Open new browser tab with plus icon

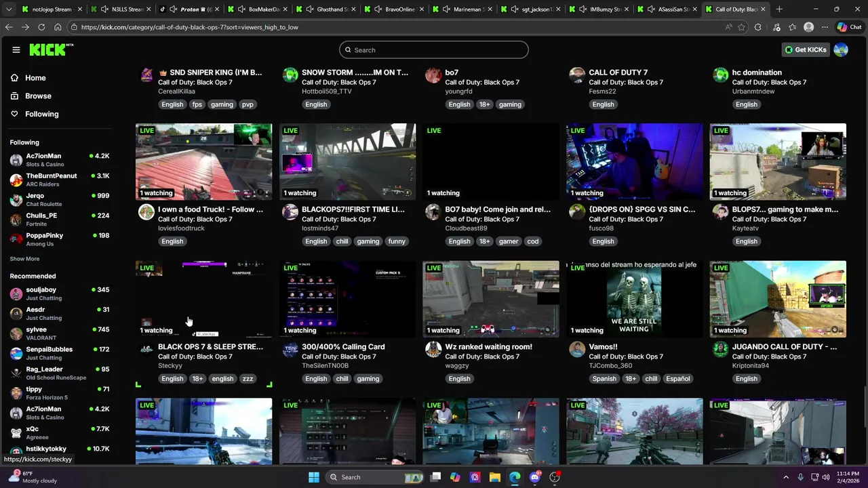click(779, 9)
